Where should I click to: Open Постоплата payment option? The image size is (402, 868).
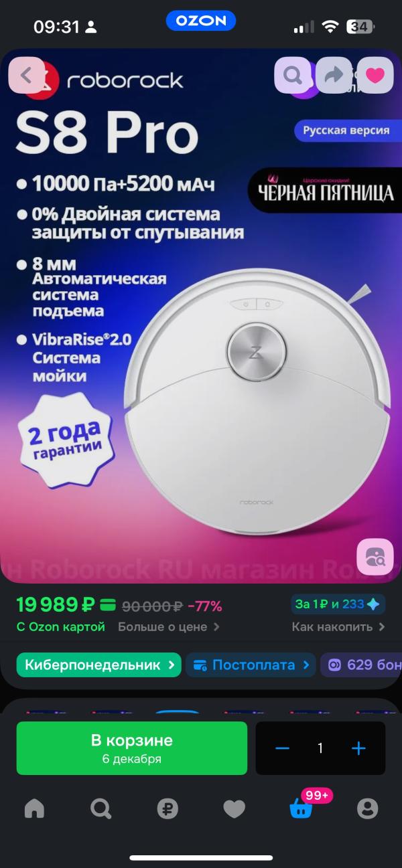(251, 665)
